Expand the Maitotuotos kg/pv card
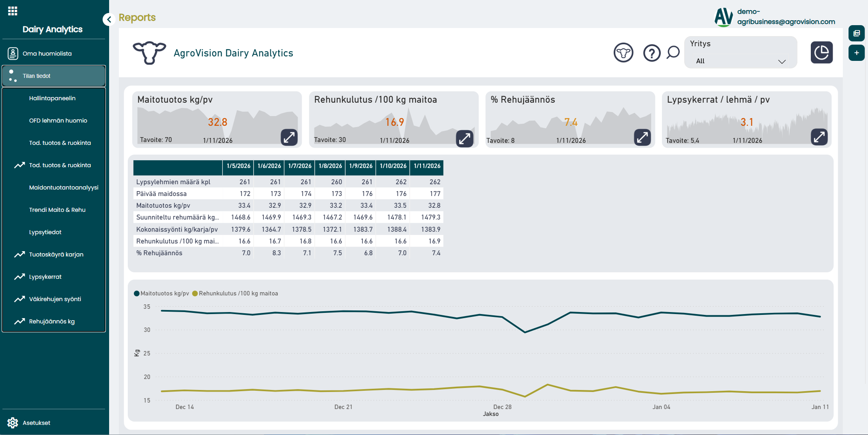Screen dimensions: 868x435 point(289,137)
